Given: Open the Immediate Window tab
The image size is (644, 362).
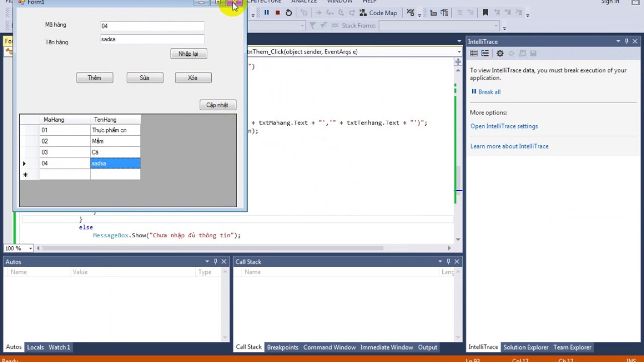Looking at the screenshot, I should click(386, 347).
